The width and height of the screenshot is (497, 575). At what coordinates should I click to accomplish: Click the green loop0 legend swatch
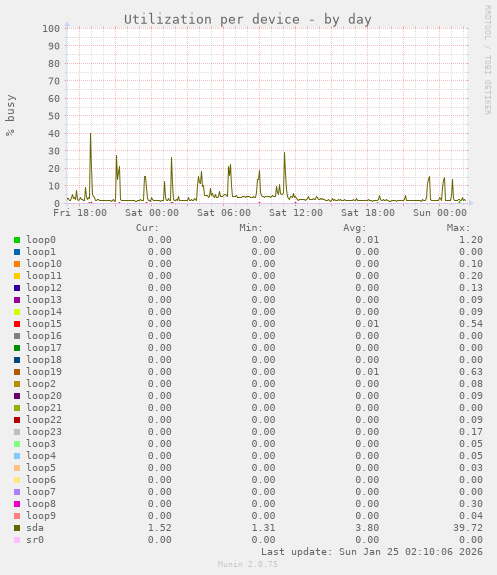click(x=17, y=240)
